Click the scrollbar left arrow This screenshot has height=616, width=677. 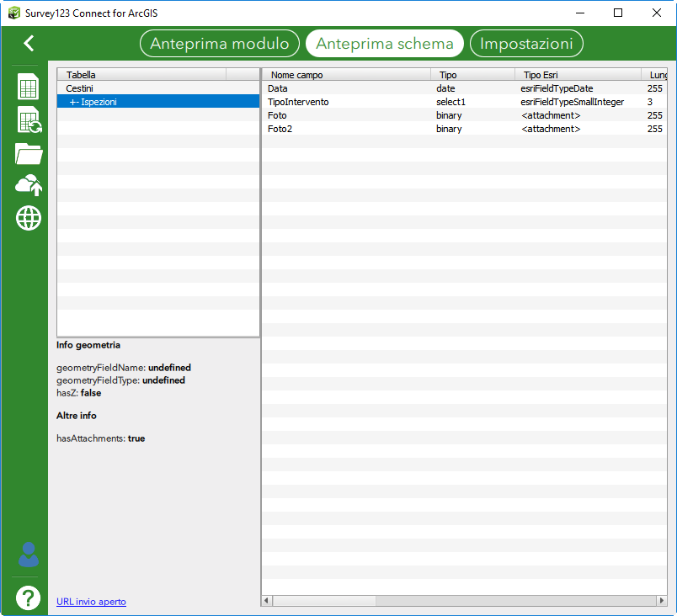point(267,601)
